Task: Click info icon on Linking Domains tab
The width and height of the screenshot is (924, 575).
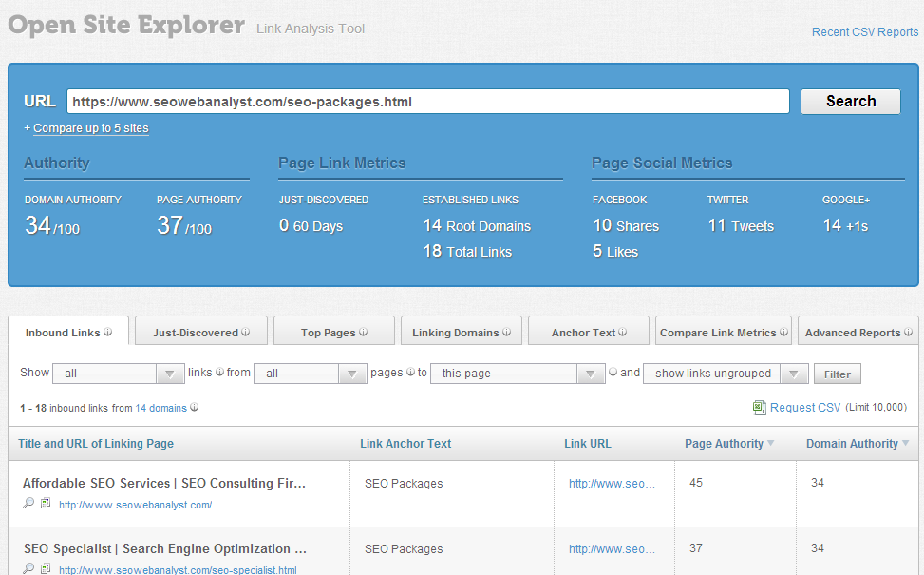Action: tap(506, 332)
